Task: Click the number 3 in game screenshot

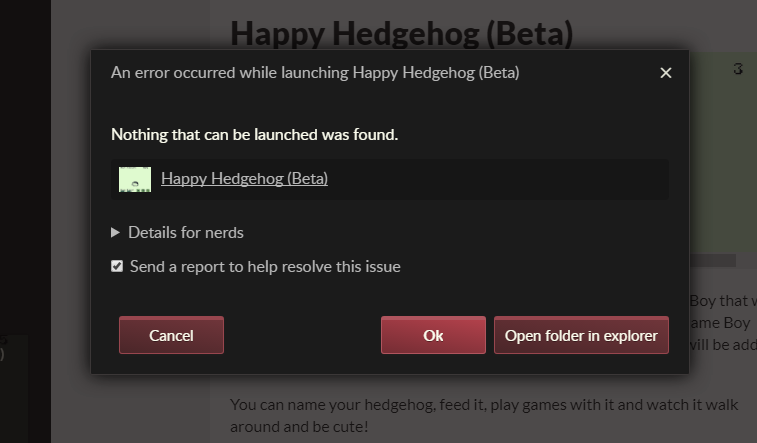Action: 738,69
